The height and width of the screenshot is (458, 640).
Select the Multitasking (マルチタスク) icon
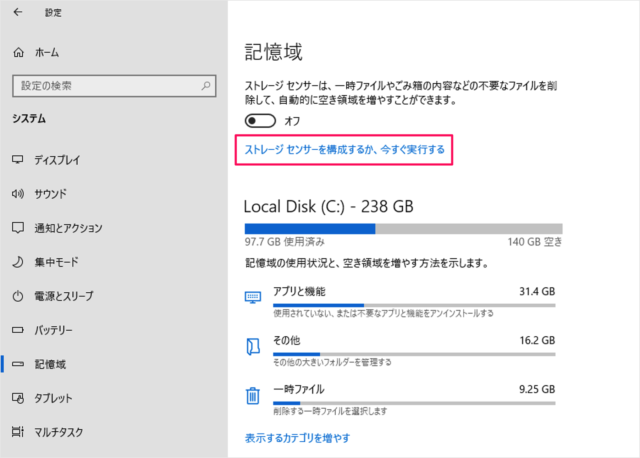[18, 432]
